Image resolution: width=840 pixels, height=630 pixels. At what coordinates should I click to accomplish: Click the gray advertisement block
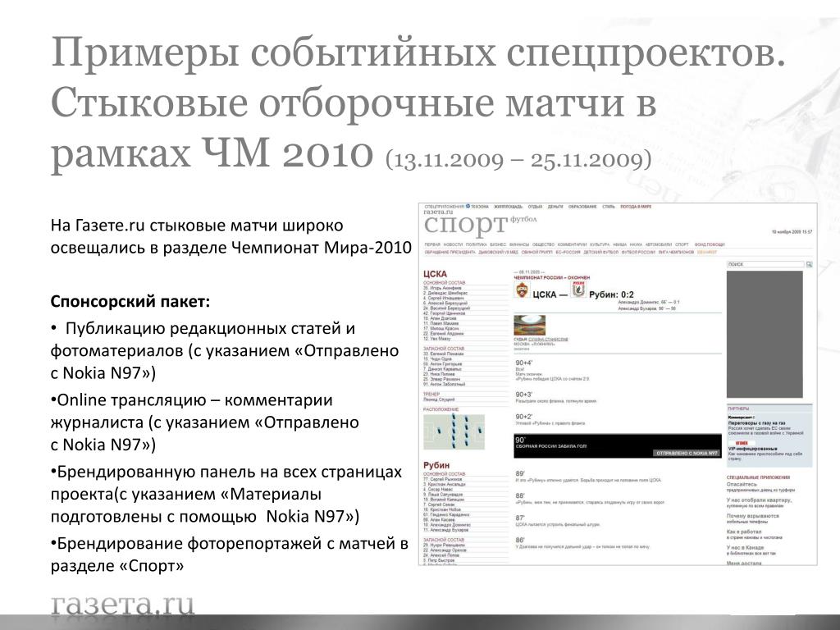(765, 335)
